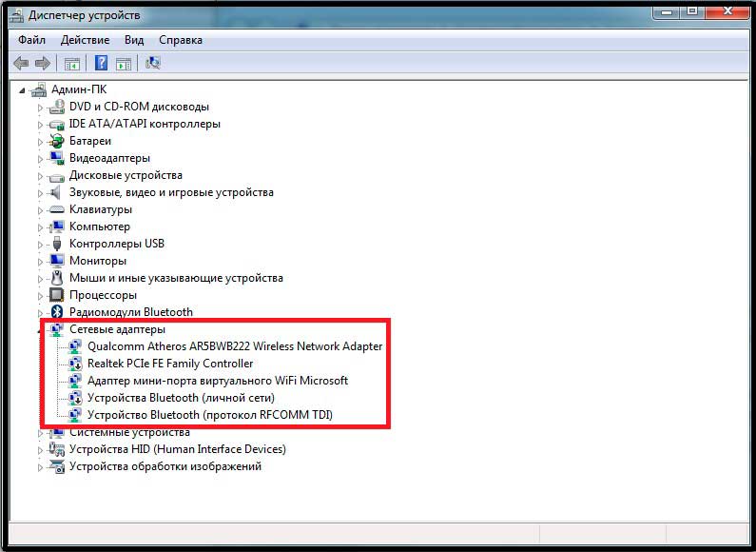Click the Help toolbar icon with question mark
This screenshot has height=552, width=756.
pos(101,64)
